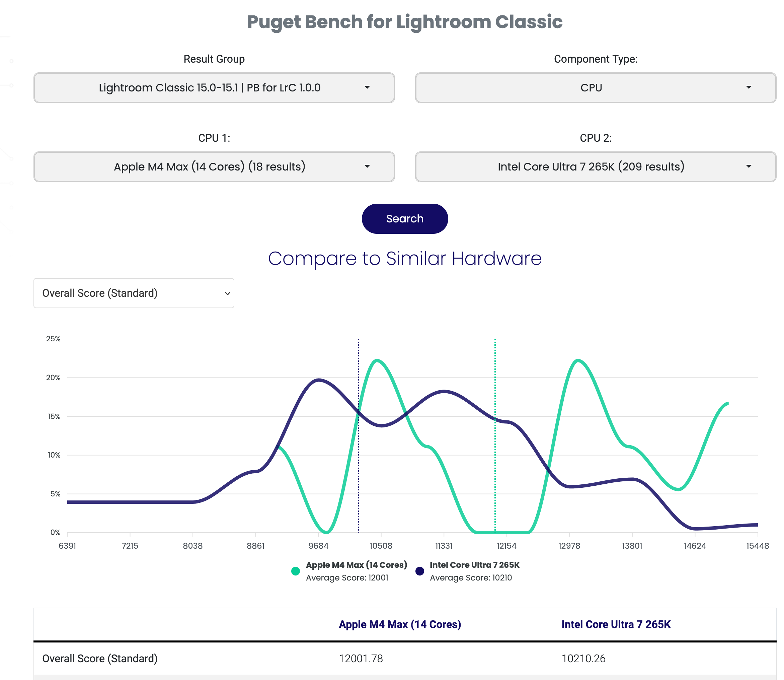Click Apple M4 Max table column header
This screenshot has width=784, height=680.
tap(399, 624)
